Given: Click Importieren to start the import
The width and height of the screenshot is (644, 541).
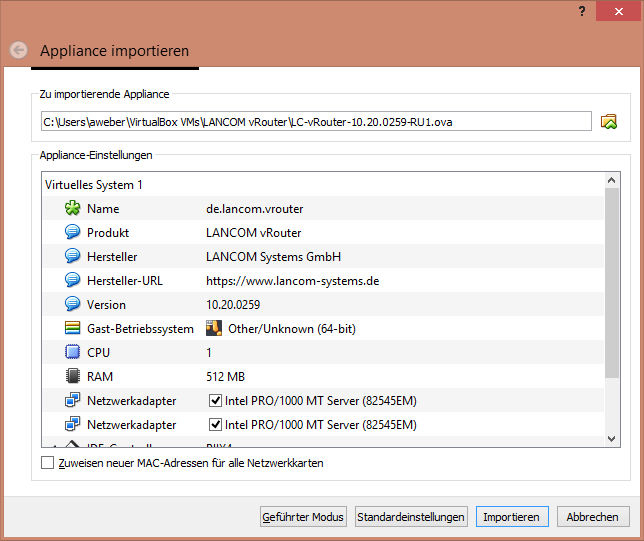Looking at the screenshot, I should pyautogui.click(x=511, y=517).
